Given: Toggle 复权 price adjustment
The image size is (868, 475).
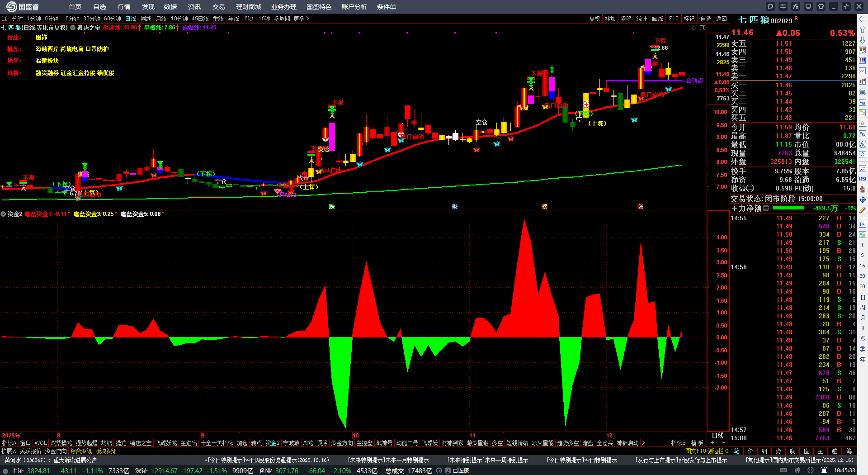Looking at the screenshot, I should coord(594,19).
